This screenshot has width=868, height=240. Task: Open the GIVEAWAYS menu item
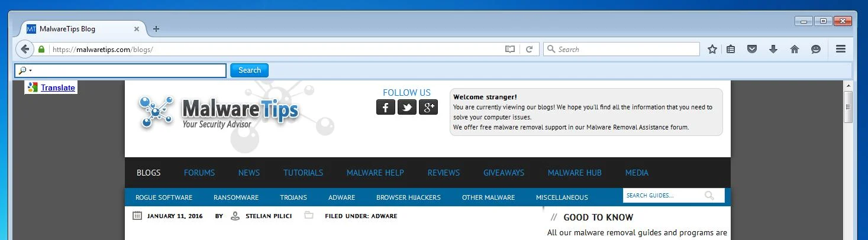tap(504, 173)
